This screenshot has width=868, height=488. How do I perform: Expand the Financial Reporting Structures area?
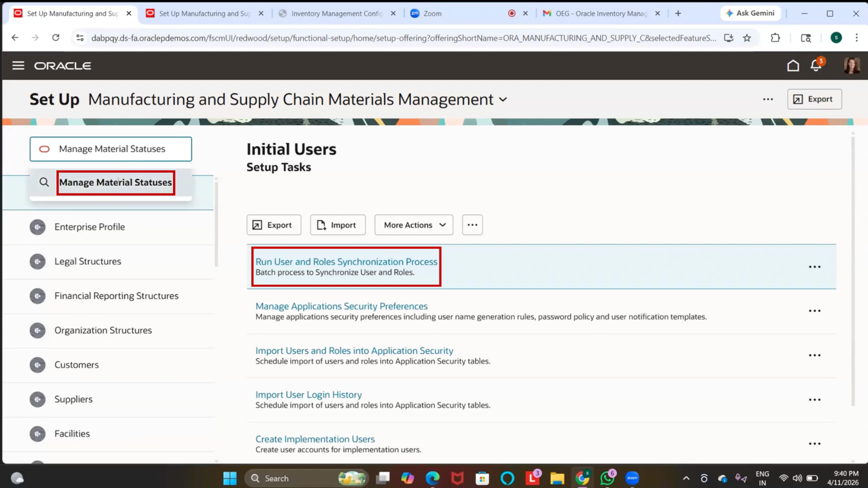coord(38,296)
